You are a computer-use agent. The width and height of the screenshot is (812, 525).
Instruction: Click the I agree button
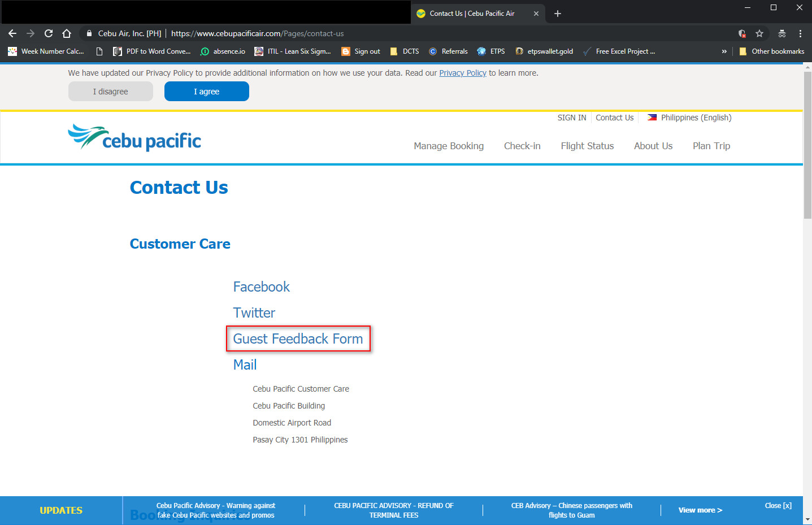[207, 92]
